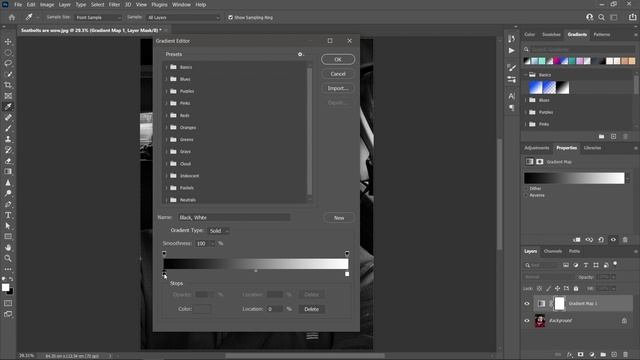Click the Gradient Map preview bar in Properties
This screenshot has height=360, width=640.
[574, 178]
